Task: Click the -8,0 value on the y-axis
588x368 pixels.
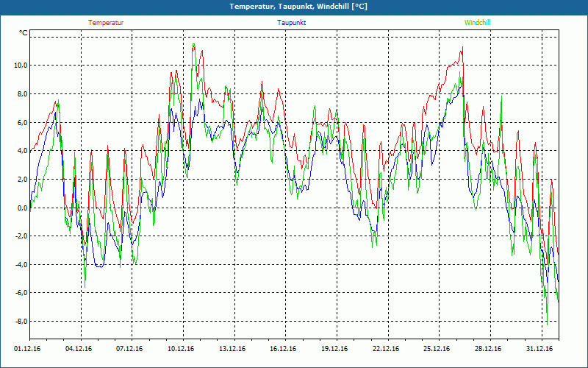Action: pos(22,321)
